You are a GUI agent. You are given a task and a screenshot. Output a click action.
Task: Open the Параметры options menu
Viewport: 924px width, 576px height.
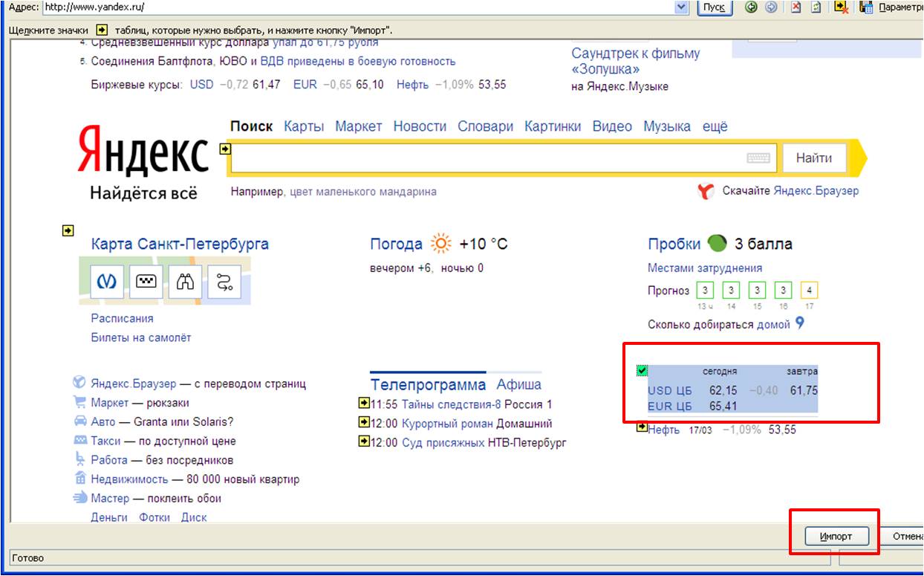900,7
